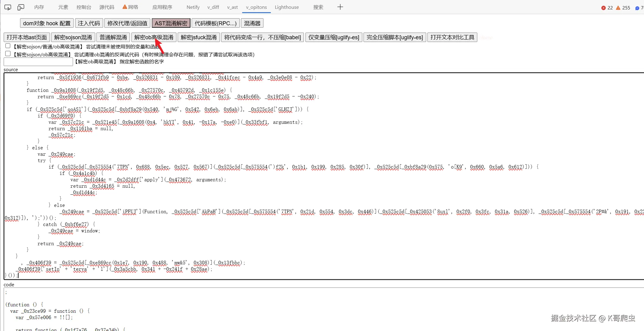This screenshot has width=644, height=331.
Task: Open the dom对象 hook 配置 section
Action: pyautogui.click(x=47, y=23)
